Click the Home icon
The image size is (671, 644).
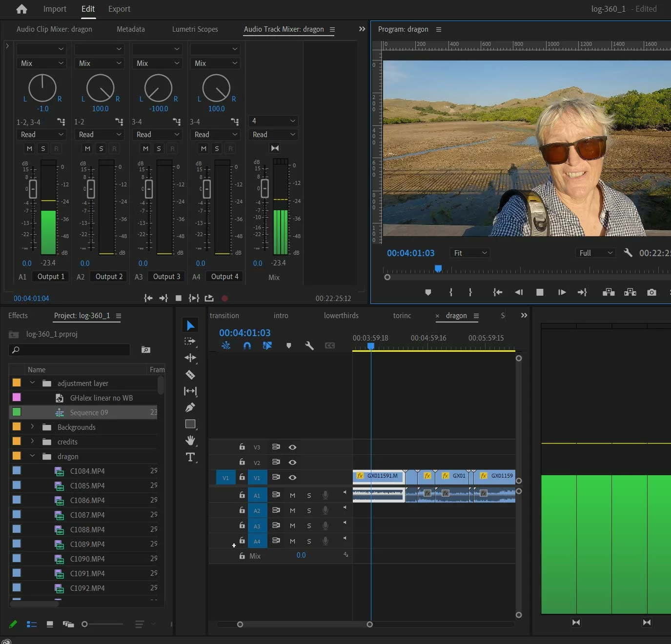[21, 9]
